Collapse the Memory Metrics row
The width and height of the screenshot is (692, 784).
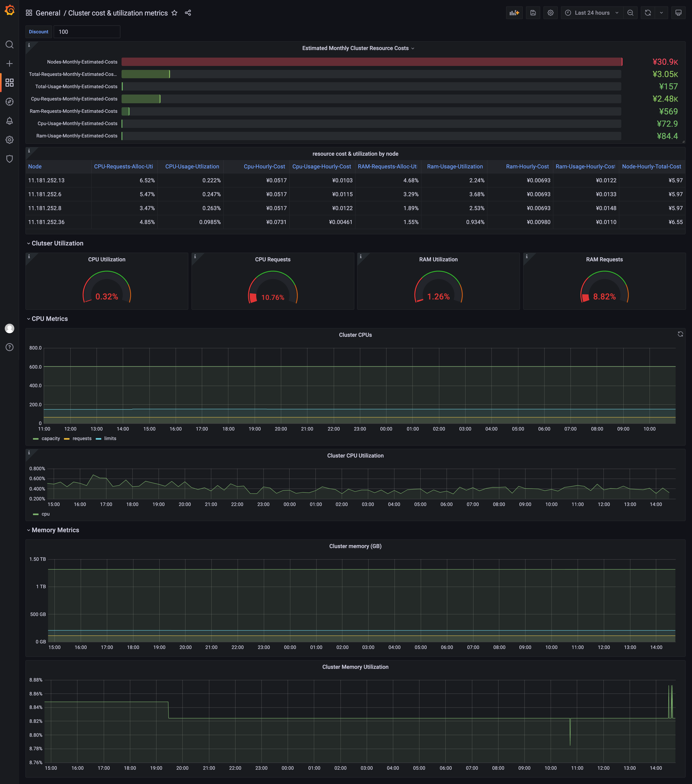click(55, 530)
